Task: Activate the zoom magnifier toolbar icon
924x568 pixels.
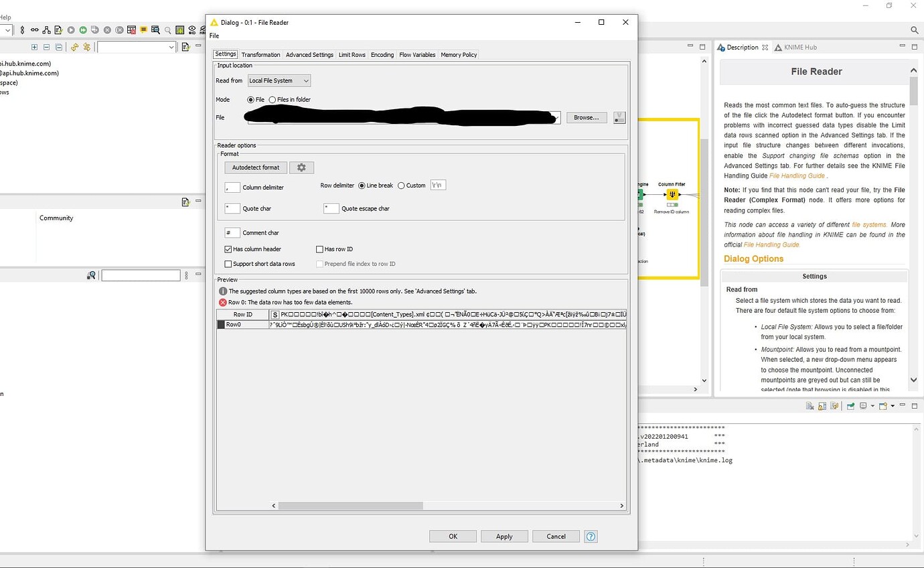Action: click(x=167, y=29)
